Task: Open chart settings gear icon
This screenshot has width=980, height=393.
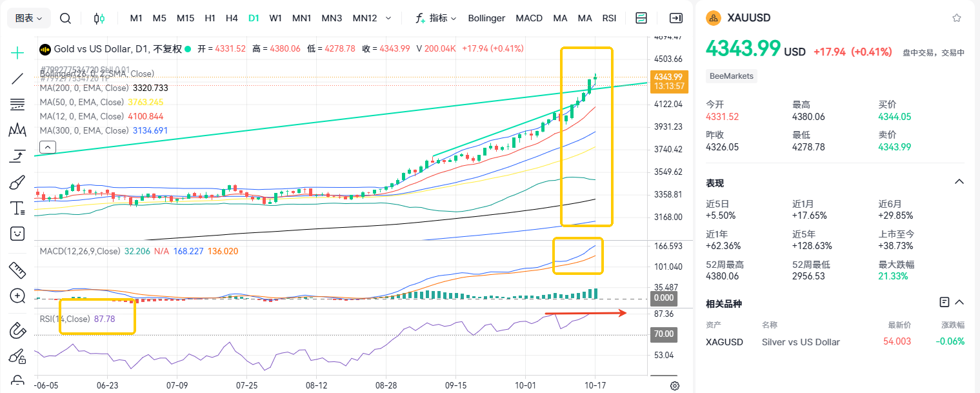Action: tap(675, 386)
